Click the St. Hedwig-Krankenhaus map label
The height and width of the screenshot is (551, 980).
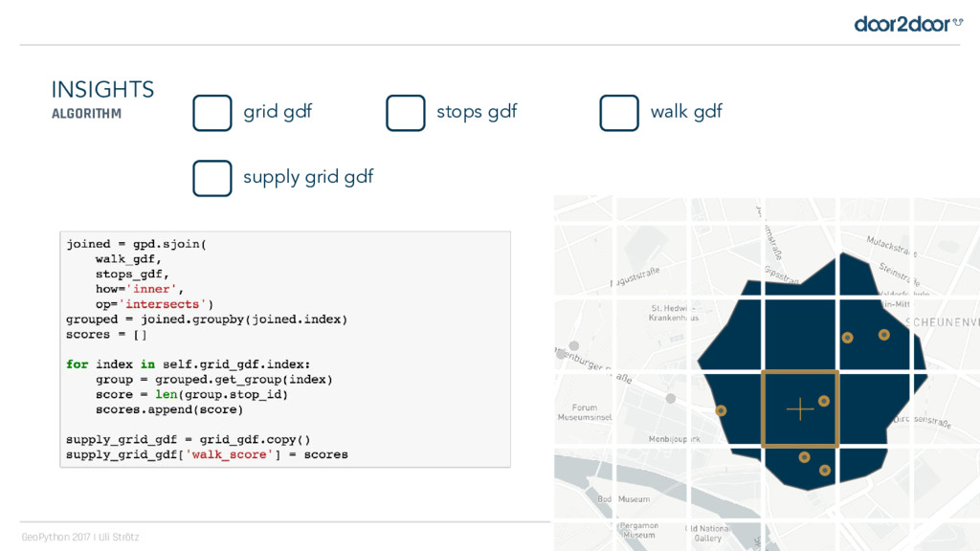pyautogui.click(x=675, y=313)
